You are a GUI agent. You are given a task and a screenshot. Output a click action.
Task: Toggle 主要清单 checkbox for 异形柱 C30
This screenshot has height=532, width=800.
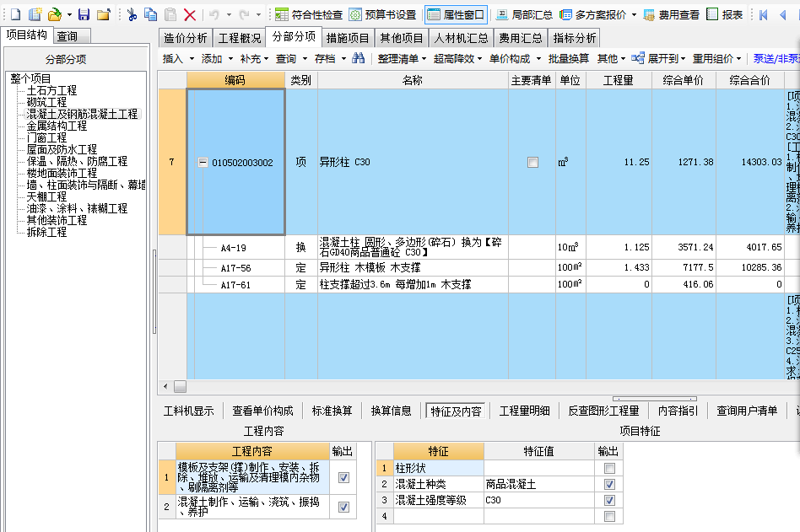532,162
